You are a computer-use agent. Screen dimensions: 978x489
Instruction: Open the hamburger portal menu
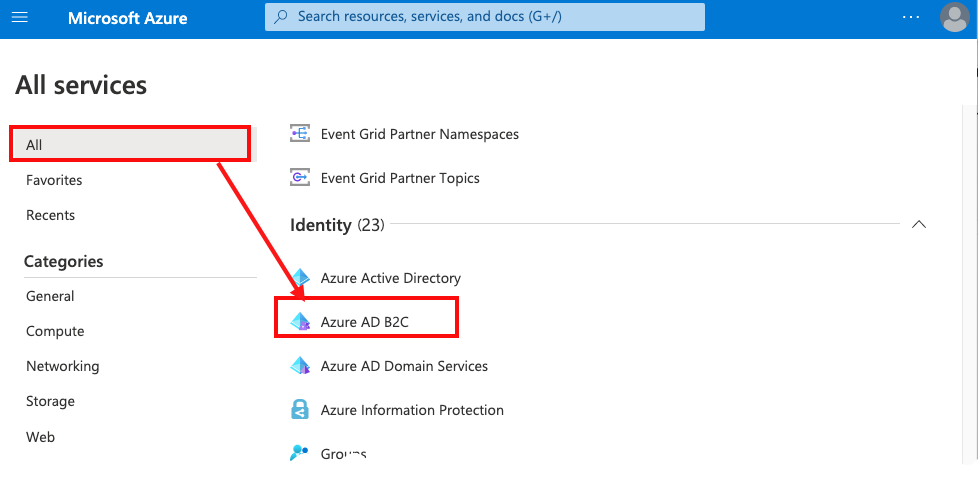tap(20, 18)
